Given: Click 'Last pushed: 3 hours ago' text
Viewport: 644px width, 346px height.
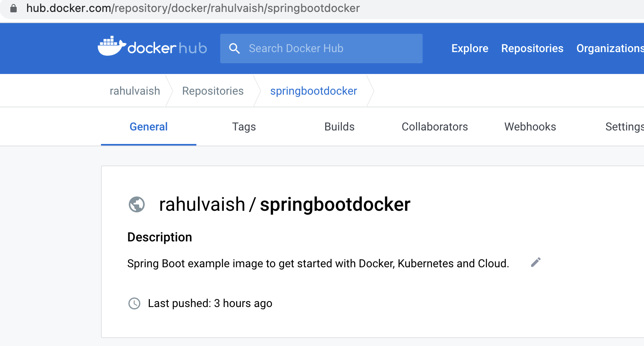Looking at the screenshot, I should tap(210, 303).
